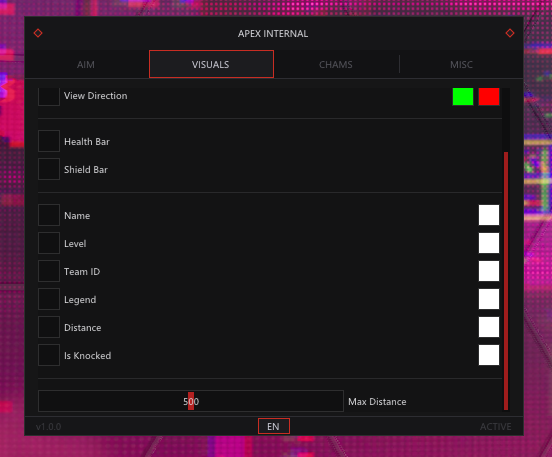Pick the white color swatch for Level
552x457 pixels.
pyautogui.click(x=489, y=243)
